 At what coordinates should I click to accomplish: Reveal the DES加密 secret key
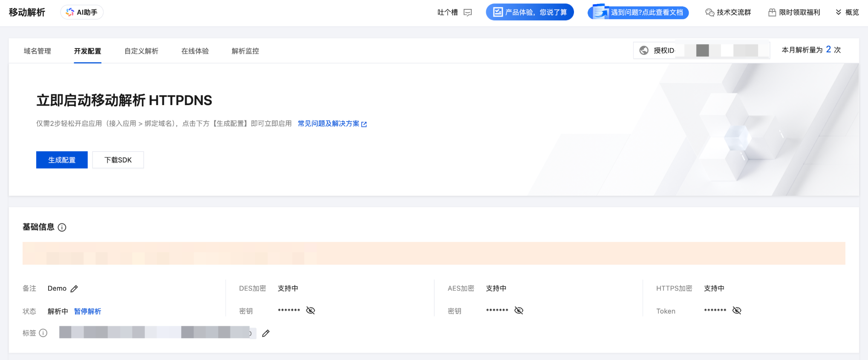311,311
